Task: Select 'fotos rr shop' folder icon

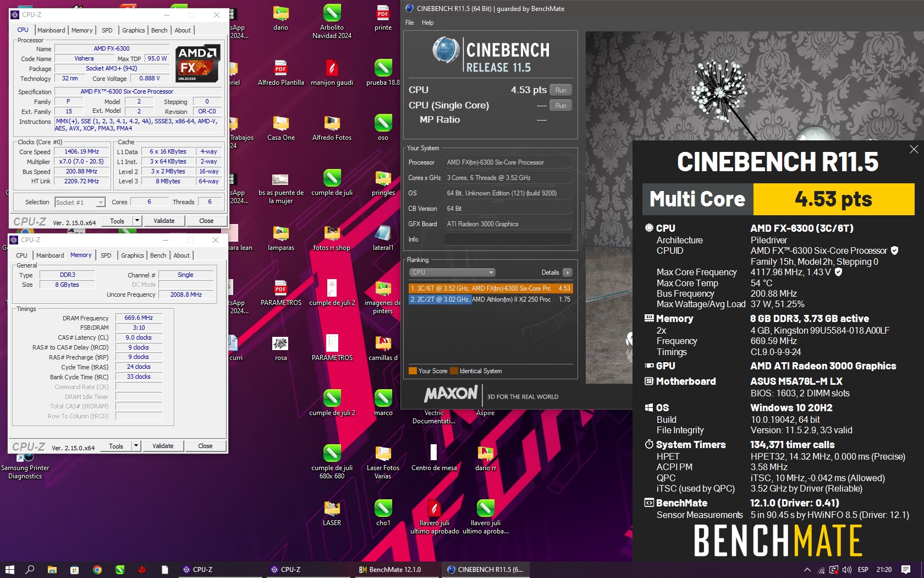Action: (332, 238)
